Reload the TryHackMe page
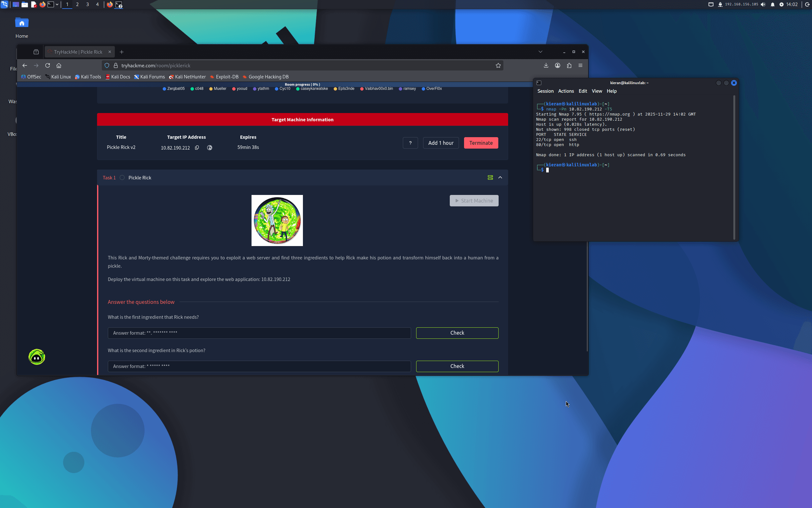Screen dimensions: 812x508 pos(48,65)
